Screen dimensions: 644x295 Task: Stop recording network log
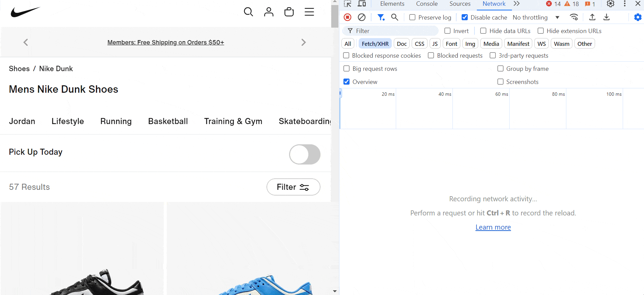[347, 17]
